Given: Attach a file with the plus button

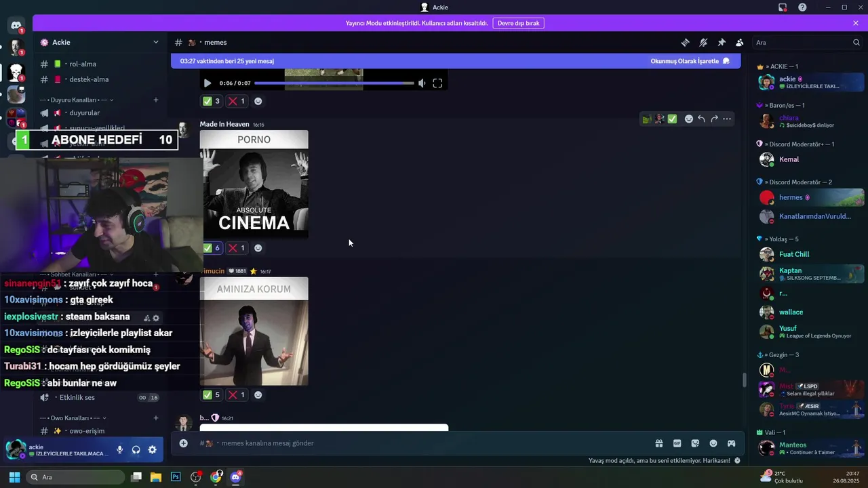Looking at the screenshot, I should 183,443.
